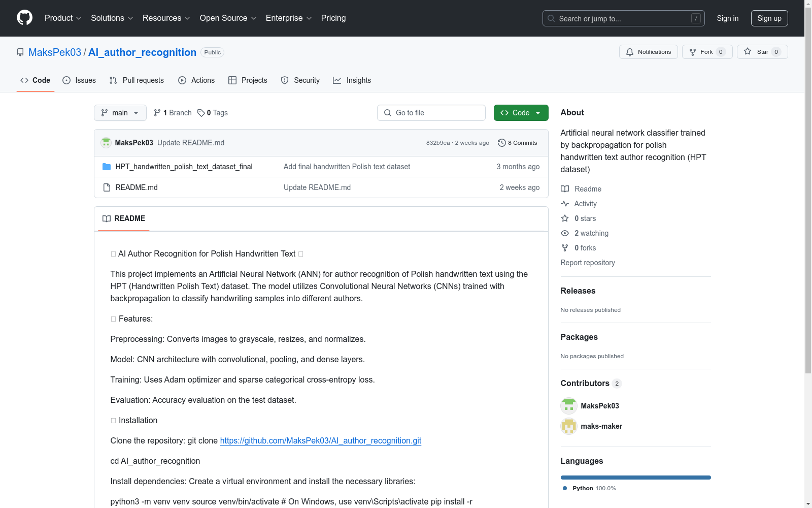Open the Contributors heading link
The image size is (812, 508).
[591, 384]
